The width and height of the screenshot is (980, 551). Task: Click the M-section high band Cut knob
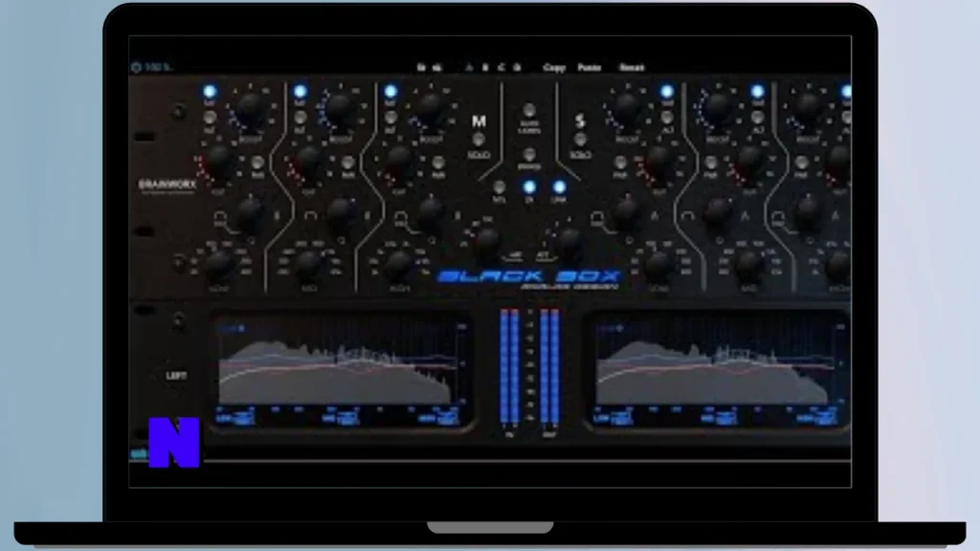pyautogui.click(x=400, y=162)
